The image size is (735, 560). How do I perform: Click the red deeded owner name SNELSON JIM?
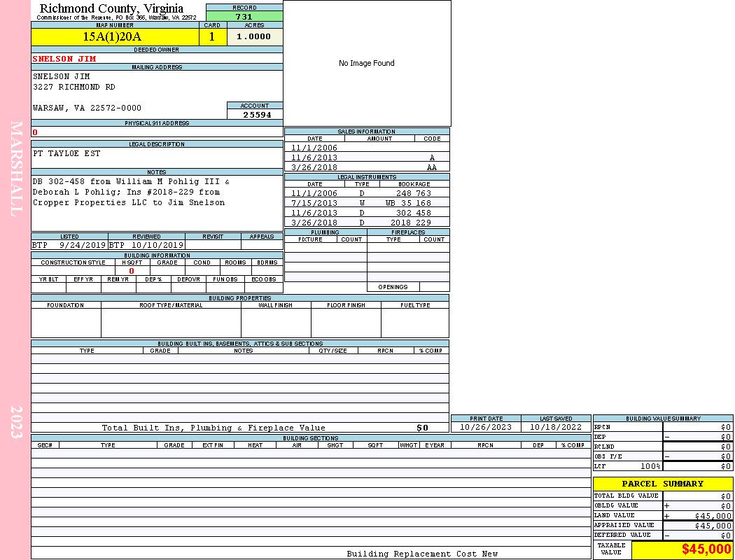tap(64, 59)
